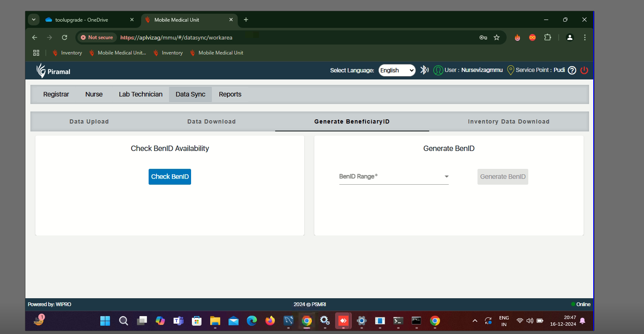Viewport: 644px width, 334px height.
Task: Select Lab Technician in navigation bar
Action: pos(141,94)
